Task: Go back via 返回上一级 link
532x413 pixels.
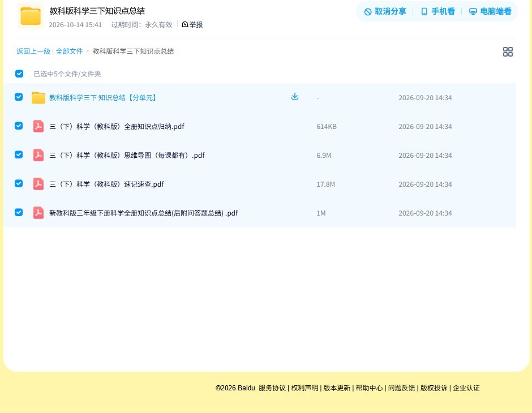Action: 33,51
